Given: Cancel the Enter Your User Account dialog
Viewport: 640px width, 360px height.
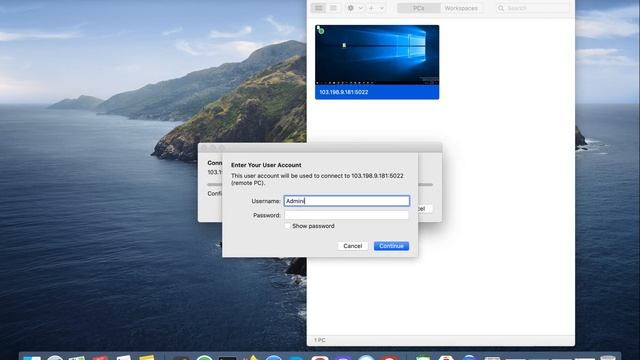Looking at the screenshot, I should click(353, 246).
